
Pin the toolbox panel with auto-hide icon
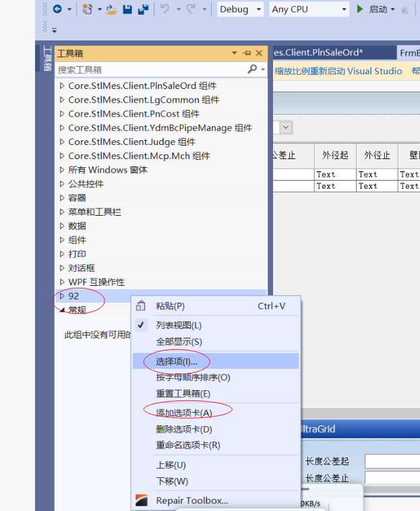click(247, 53)
